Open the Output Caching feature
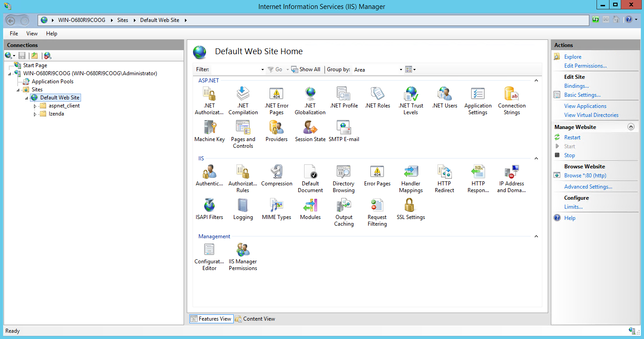Viewport: 644px width, 339px height. tap(343, 212)
